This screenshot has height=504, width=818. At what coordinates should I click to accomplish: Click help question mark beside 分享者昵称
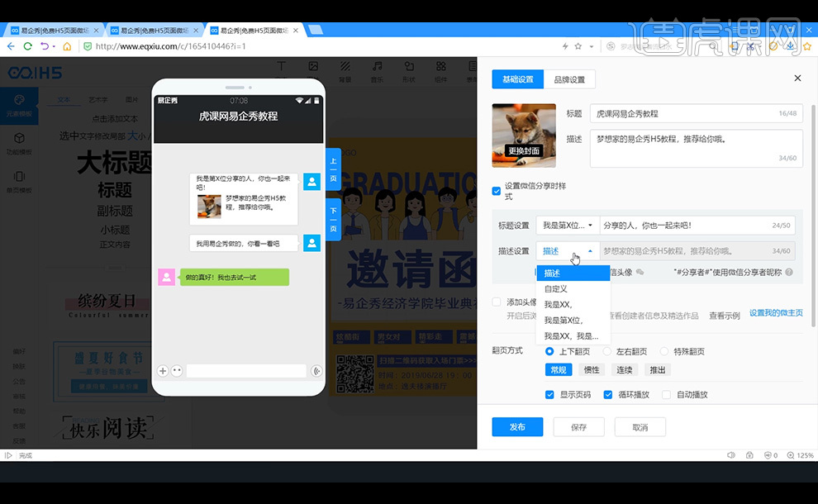pos(789,272)
